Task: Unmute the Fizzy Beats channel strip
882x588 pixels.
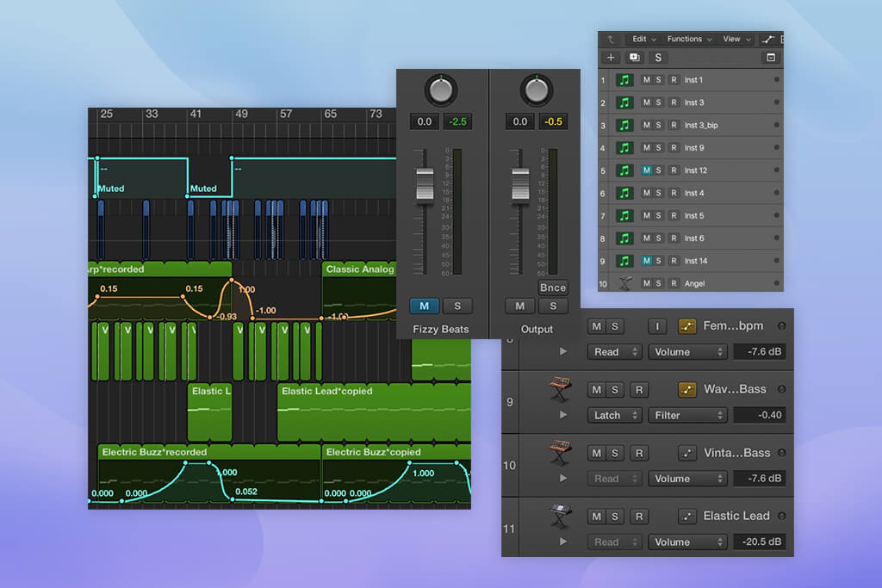Action: 424,306
